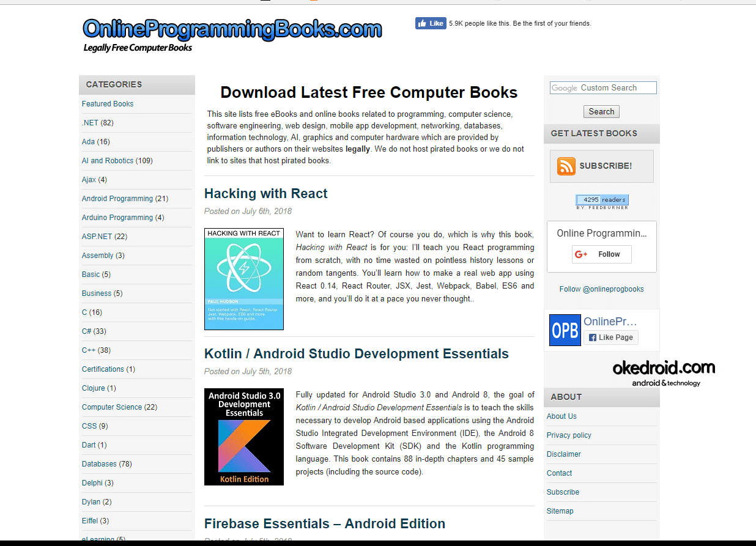This screenshot has width=756, height=546.
Task: Open the .NET category
Action: [x=90, y=123]
